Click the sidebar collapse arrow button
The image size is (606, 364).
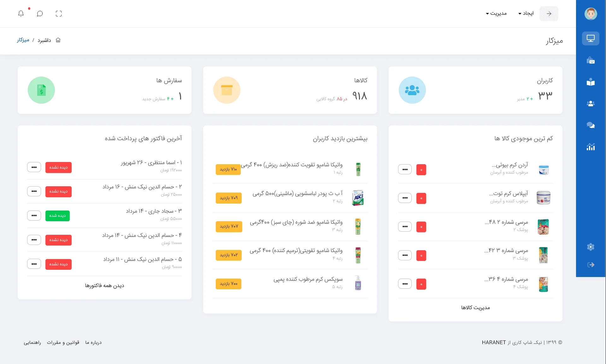[549, 14]
